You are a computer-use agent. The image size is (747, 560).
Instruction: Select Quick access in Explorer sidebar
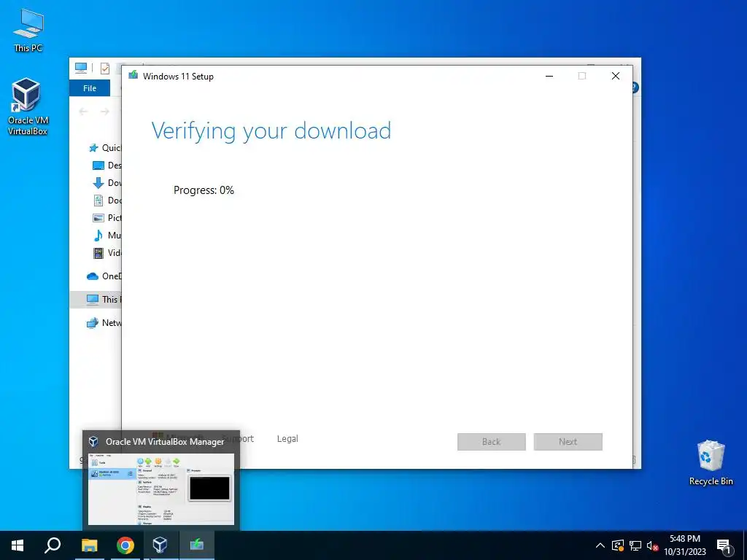[x=105, y=147]
